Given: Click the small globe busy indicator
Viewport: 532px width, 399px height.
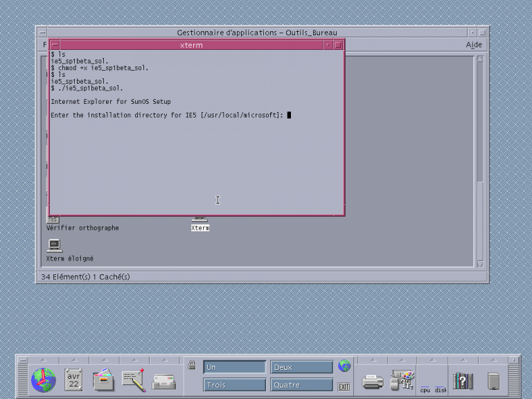Looking at the screenshot, I should tap(344, 366).
